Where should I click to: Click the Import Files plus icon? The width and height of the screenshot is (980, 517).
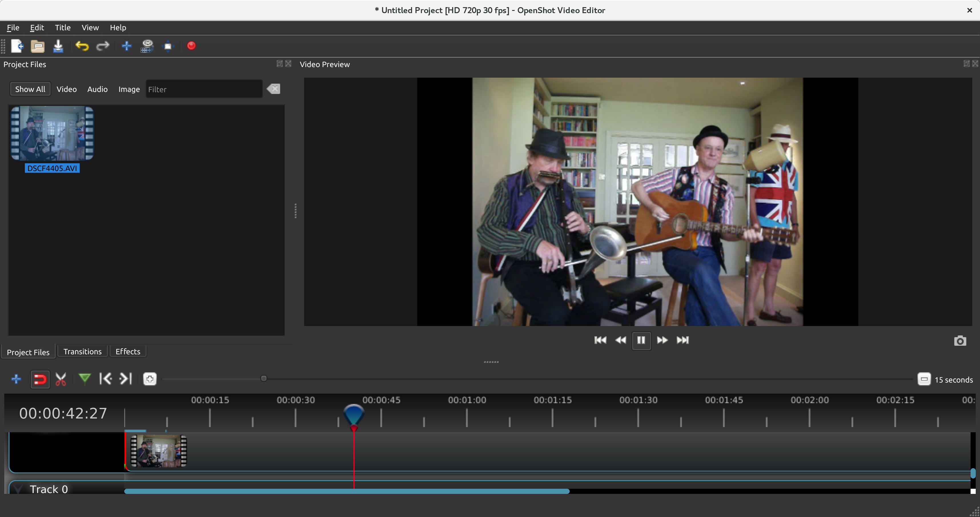(x=126, y=46)
